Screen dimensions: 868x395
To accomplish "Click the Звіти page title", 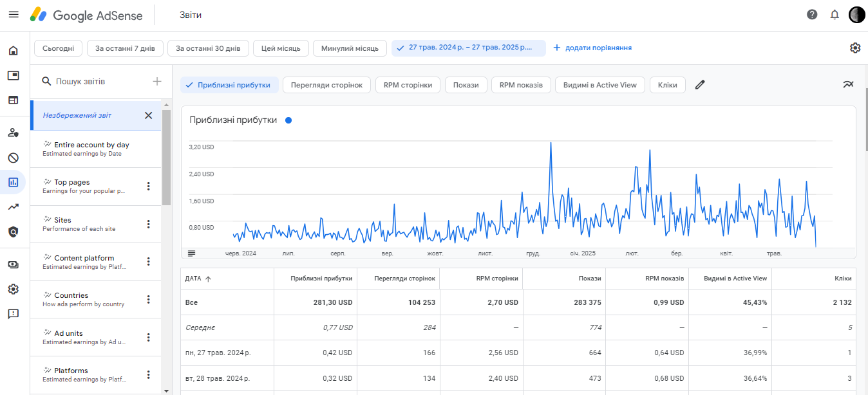I will click(191, 15).
